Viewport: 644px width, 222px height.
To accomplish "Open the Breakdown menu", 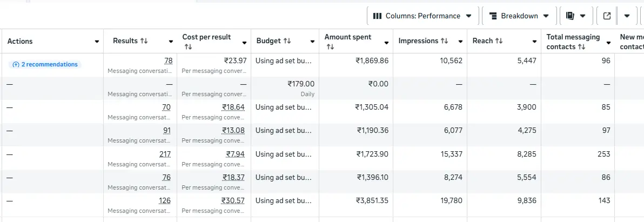I will pyautogui.click(x=518, y=16).
